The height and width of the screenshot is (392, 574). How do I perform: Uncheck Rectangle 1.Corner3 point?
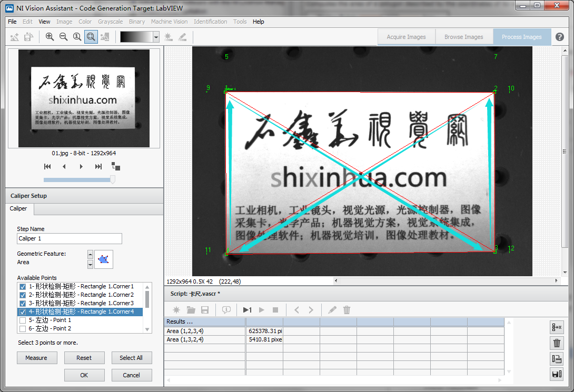pos(23,304)
